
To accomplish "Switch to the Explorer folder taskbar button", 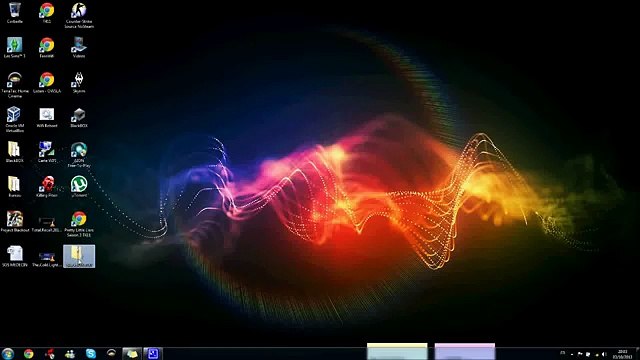I will click(132, 353).
